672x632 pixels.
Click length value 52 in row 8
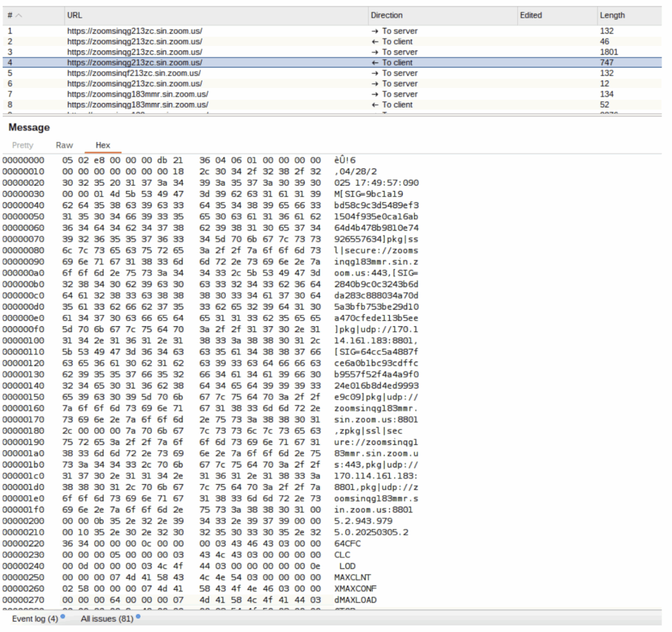(604, 104)
